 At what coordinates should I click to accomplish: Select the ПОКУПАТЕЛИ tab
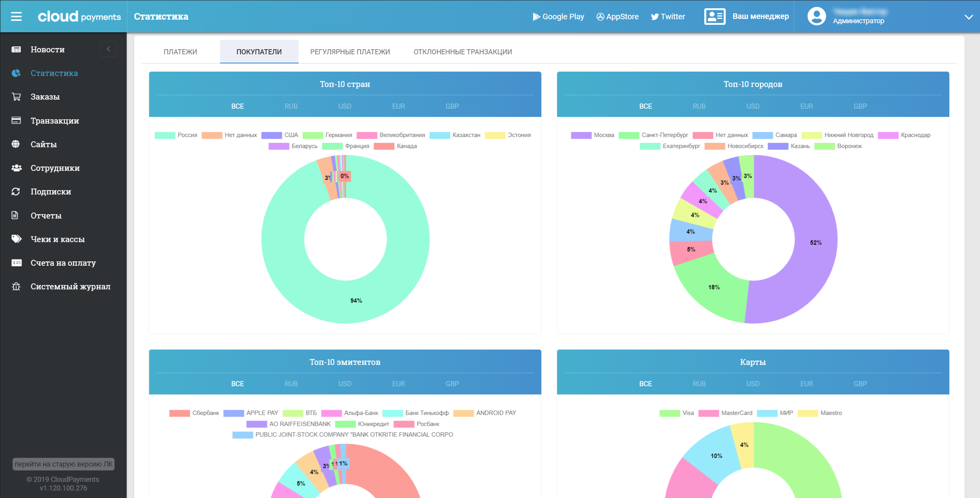coord(259,52)
